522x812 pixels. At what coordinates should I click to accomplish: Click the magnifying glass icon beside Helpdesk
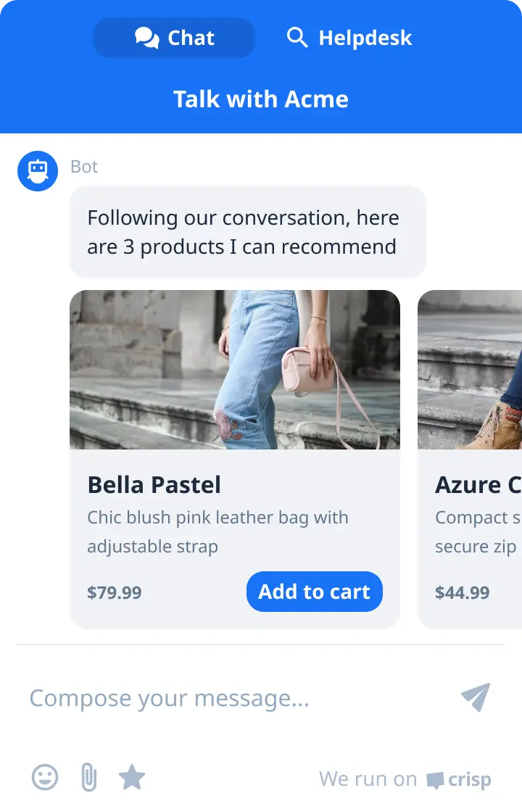(297, 37)
